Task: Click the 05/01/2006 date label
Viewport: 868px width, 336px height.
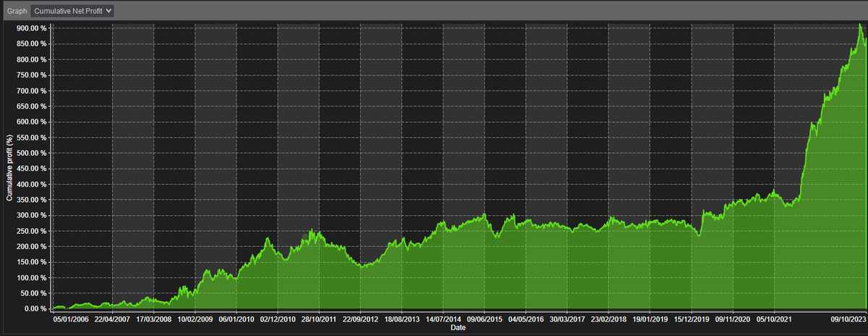Action: [x=71, y=319]
